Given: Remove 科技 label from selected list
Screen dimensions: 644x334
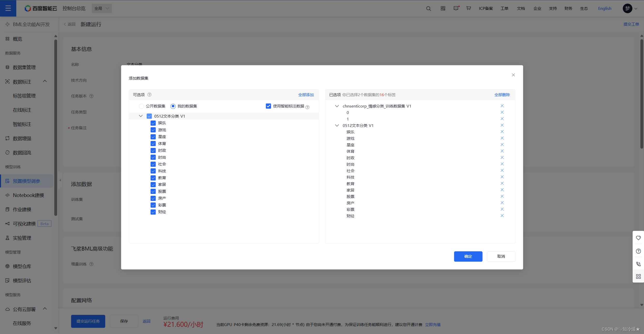Looking at the screenshot, I should pyautogui.click(x=502, y=177).
